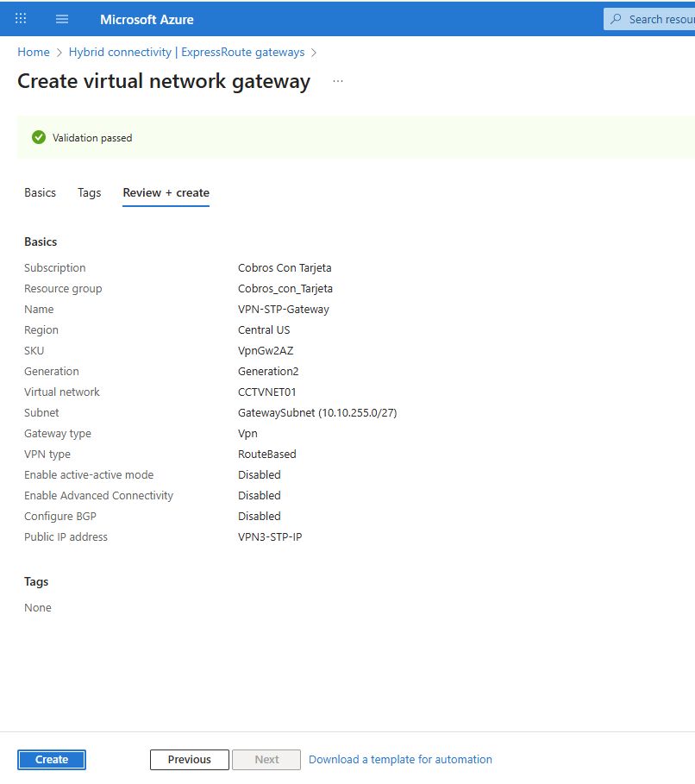Switch to the Tags tab

pyautogui.click(x=89, y=192)
